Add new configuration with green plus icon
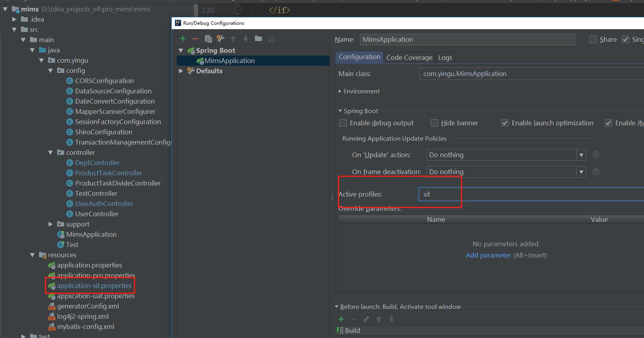The height and width of the screenshot is (338, 644). [183, 39]
